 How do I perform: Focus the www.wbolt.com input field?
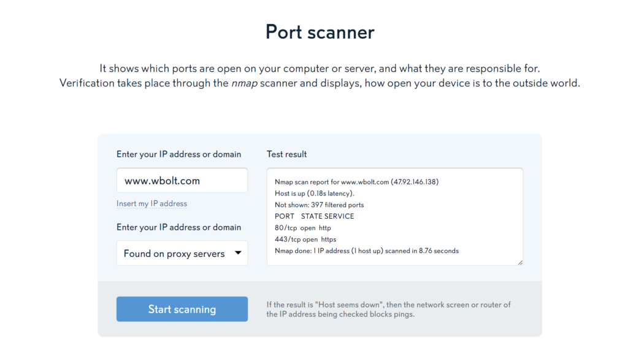pyautogui.click(x=182, y=181)
